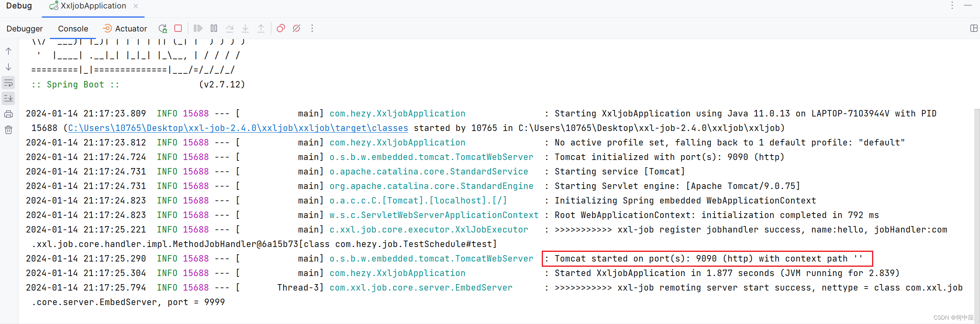The width and height of the screenshot is (980, 324).
Task: Click the Step Over icon
Action: click(230, 28)
